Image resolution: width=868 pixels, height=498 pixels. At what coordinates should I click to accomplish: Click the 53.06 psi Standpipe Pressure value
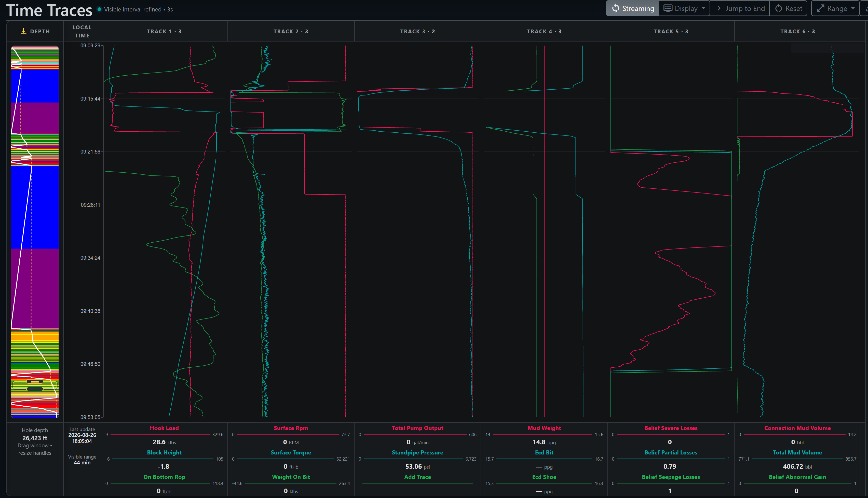[x=417, y=466]
